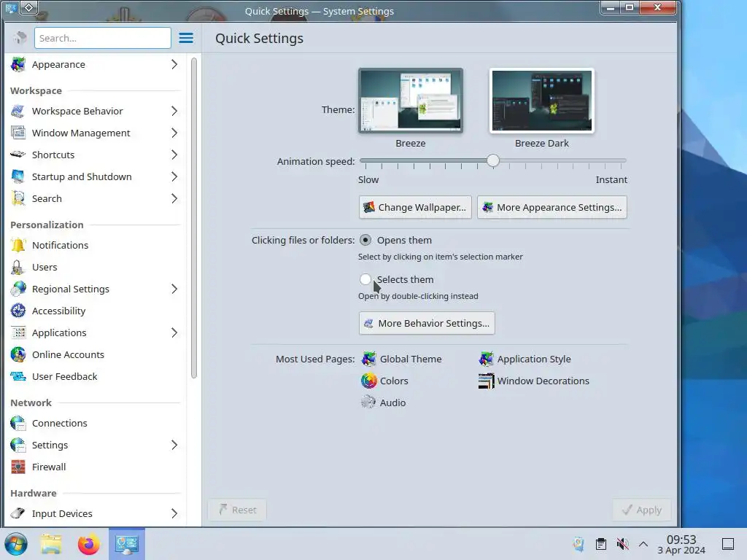Expand the Network Settings chevron

click(x=174, y=446)
